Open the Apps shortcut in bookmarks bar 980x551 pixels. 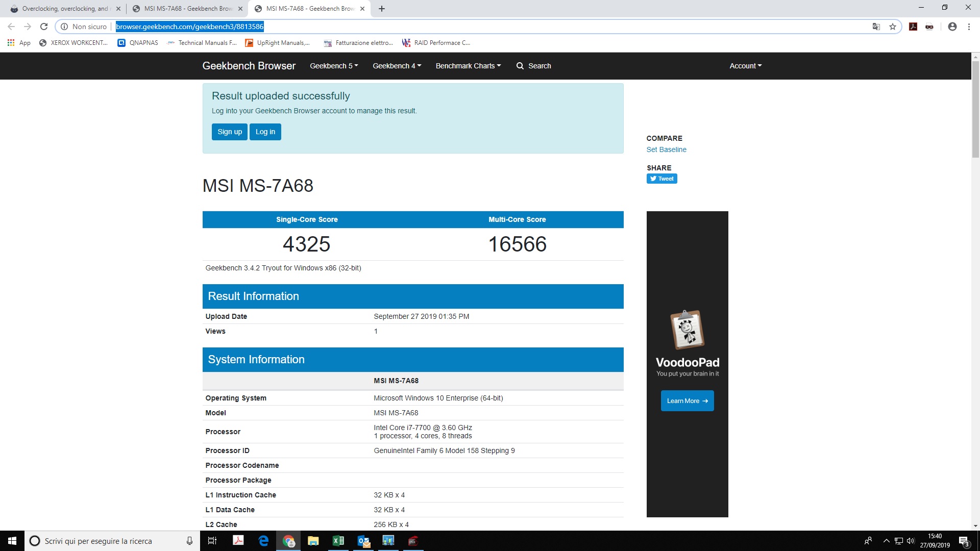point(19,43)
